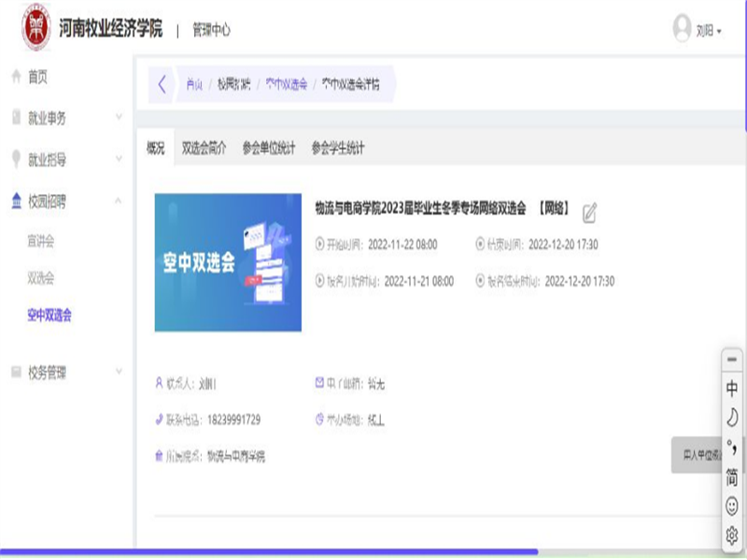Toggle the IME moon half-width mode
This screenshot has width=747, height=560.
pyautogui.click(x=732, y=417)
